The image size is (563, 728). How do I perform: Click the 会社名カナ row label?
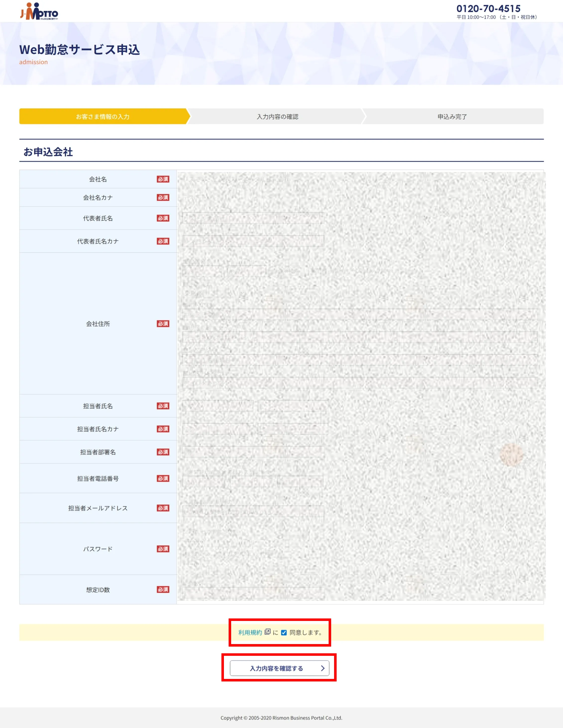pyautogui.click(x=98, y=198)
